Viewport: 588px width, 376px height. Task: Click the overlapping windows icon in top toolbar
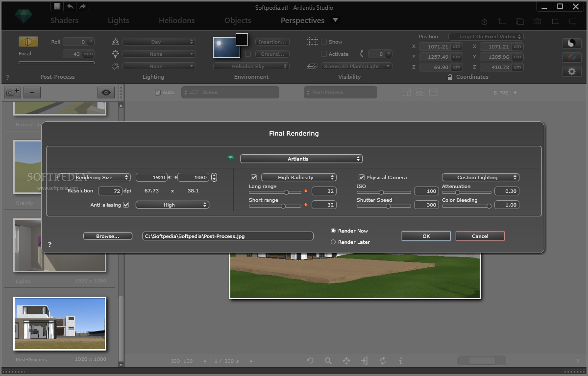(x=520, y=22)
